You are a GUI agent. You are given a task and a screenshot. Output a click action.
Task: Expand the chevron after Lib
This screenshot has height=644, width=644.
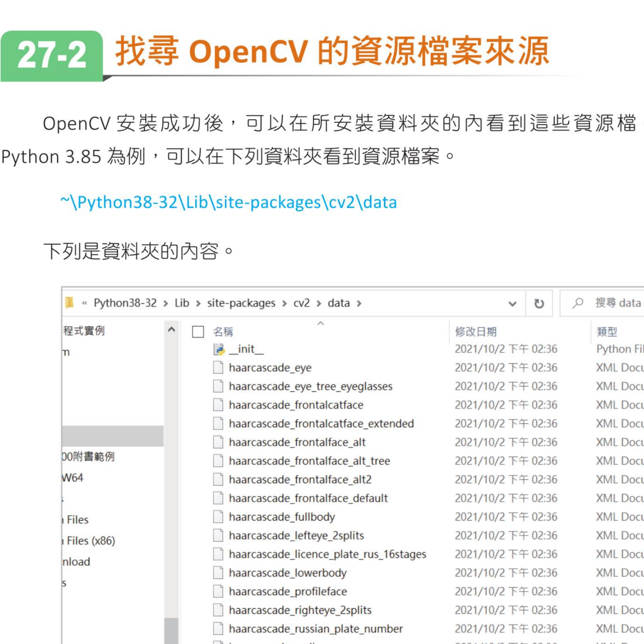[x=198, y=303]
